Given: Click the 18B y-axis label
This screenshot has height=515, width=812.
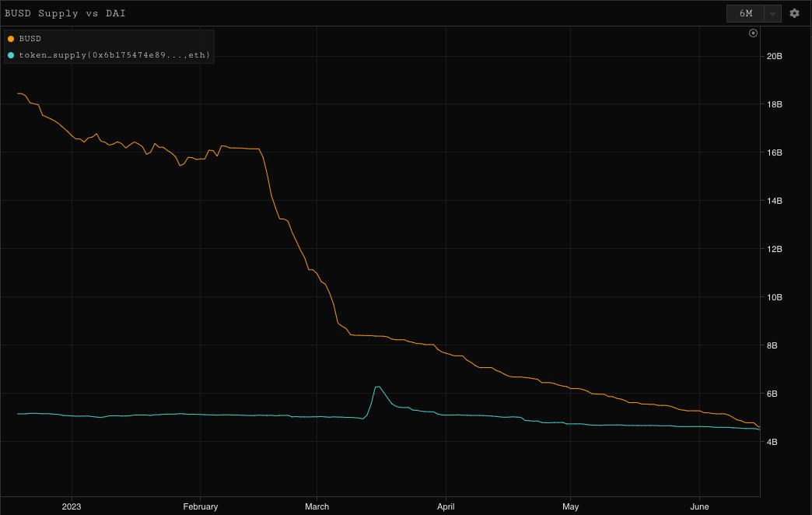Looking at the screenshot, I should click(774, 104).
